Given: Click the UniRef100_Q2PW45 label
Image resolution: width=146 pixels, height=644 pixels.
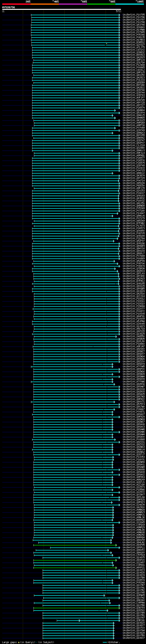Looking at the screenshot, I should pyautogui.click(x=133, y=595).
